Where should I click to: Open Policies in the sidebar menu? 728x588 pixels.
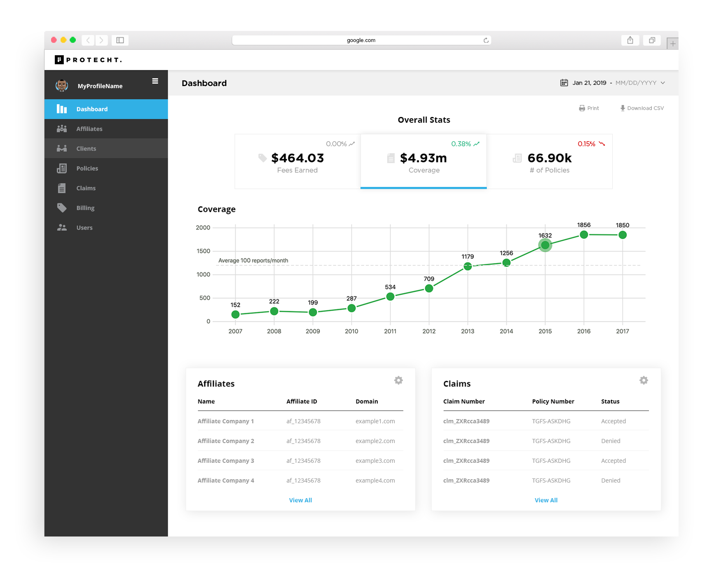click(87, 169)
